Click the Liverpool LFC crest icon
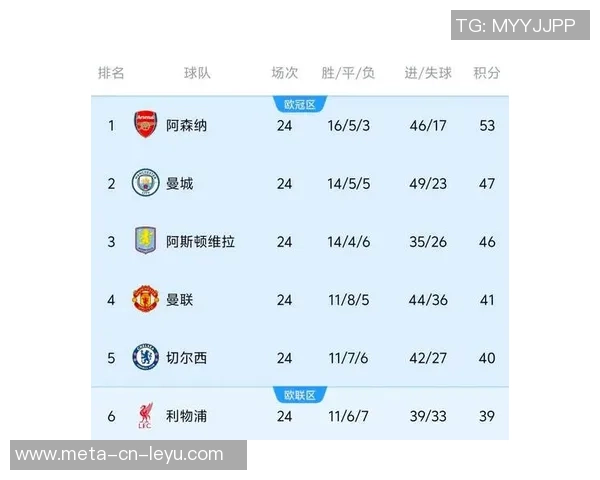Screen dimensions: 600x480 coord(146,416)
